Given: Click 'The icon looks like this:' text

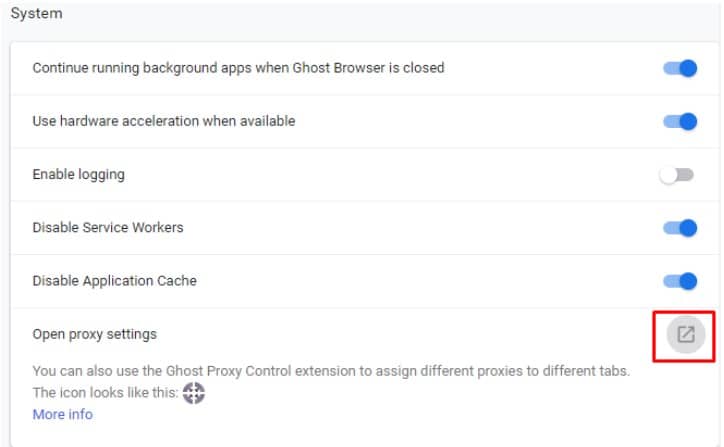Looking at the screenshot, I should click(x=105, y=393).
